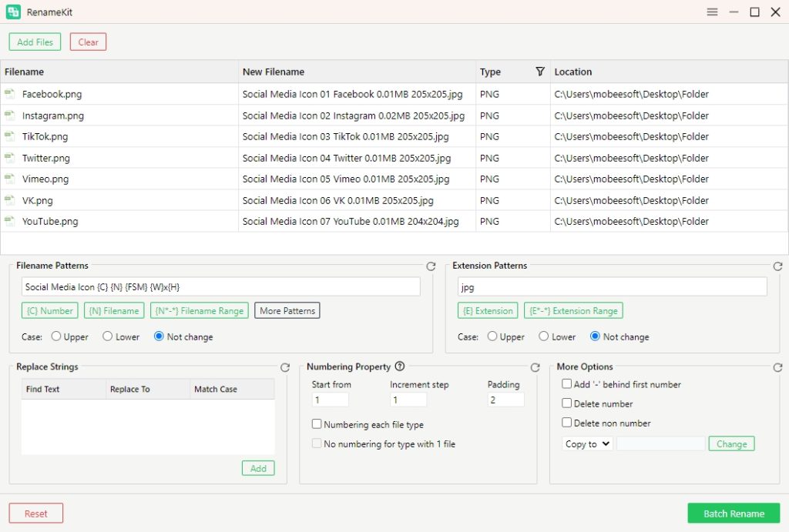This screenshot has height=532, width=789.
Task: Open the More Patterns list
Action: [x=287, y=311]
